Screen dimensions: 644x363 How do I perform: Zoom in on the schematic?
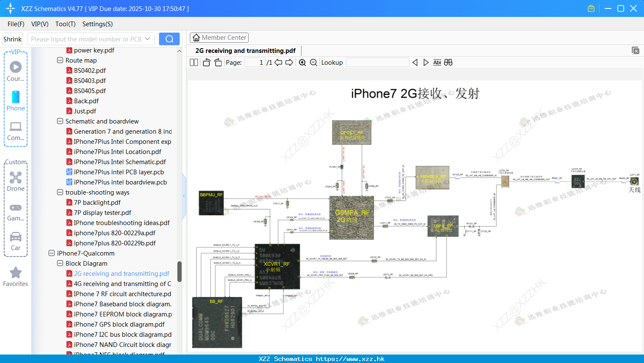302,62
